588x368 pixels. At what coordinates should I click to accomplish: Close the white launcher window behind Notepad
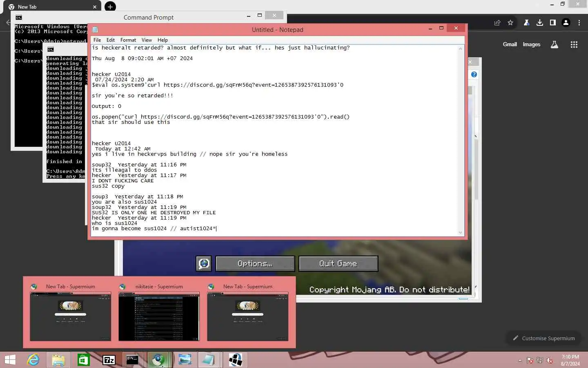470,62
